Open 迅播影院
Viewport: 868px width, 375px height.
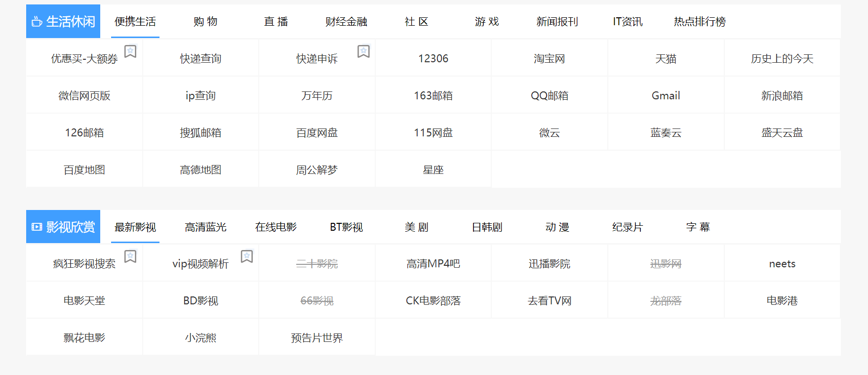coord(550,264)
